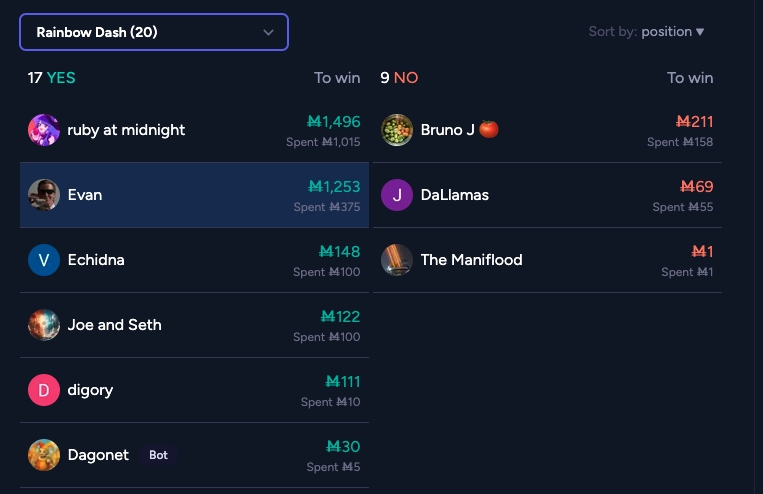Viewport: 763px width, 494px height.
Task: Open ruby at midnight's profile link
Action: click(x=126, y=130)
